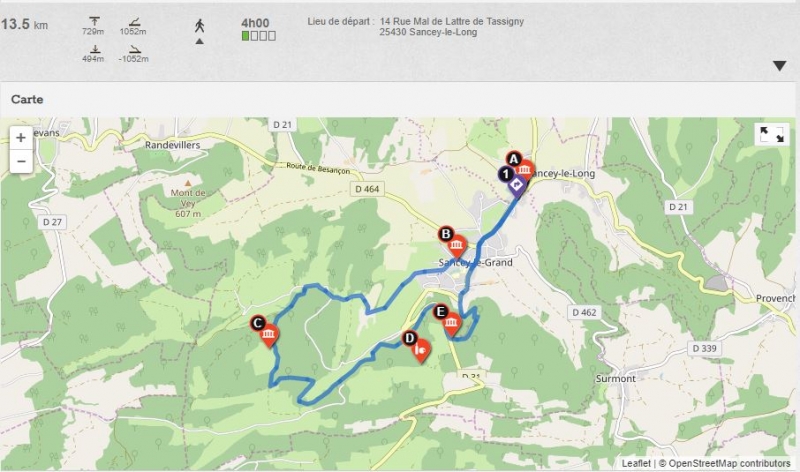Expand details with the black down arrow
Image resolution: width=800 pixels, height=472 pixels.
click(779, 66)
